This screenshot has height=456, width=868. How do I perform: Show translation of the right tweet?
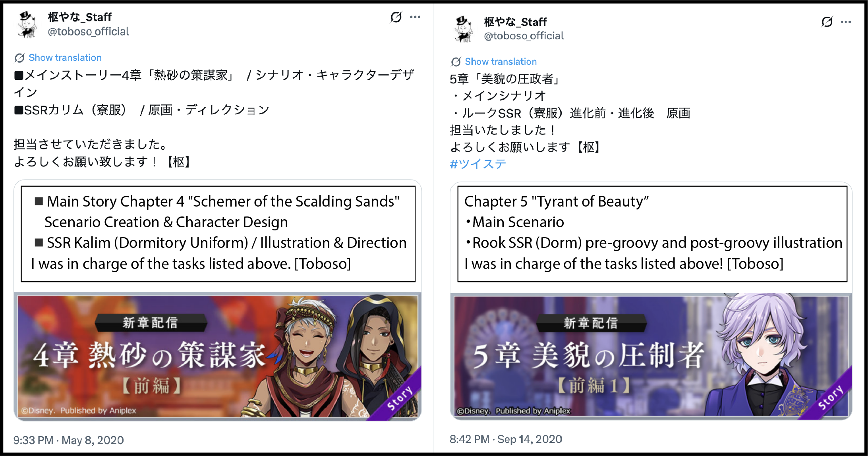point(501,62)
